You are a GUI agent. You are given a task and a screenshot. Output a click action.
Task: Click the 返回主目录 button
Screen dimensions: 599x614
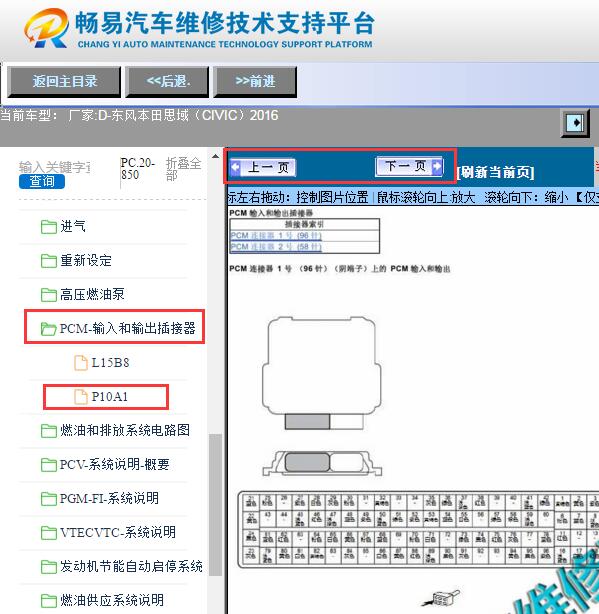click(x=64, y=81)
